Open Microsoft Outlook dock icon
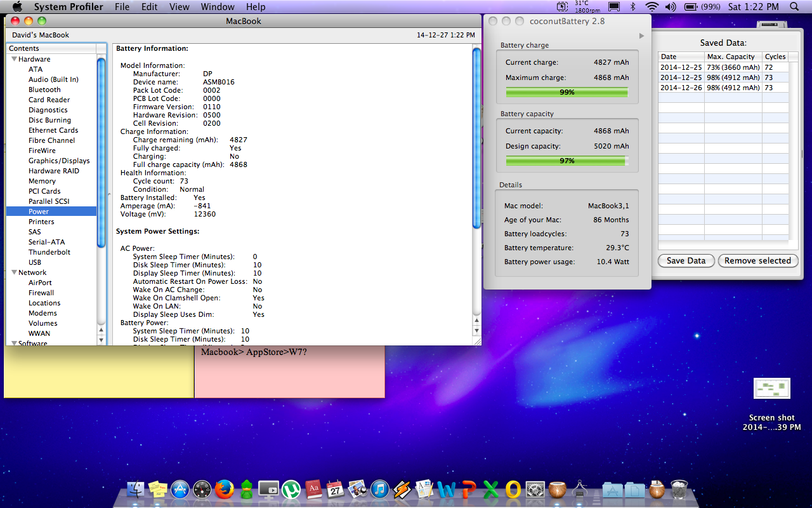 pos(513,489)
